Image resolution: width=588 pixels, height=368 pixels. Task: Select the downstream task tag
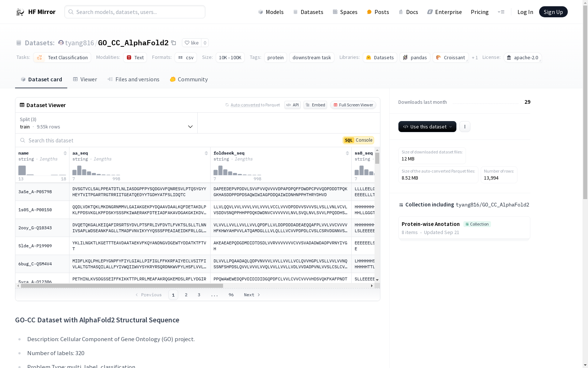[x=312, y=57]
